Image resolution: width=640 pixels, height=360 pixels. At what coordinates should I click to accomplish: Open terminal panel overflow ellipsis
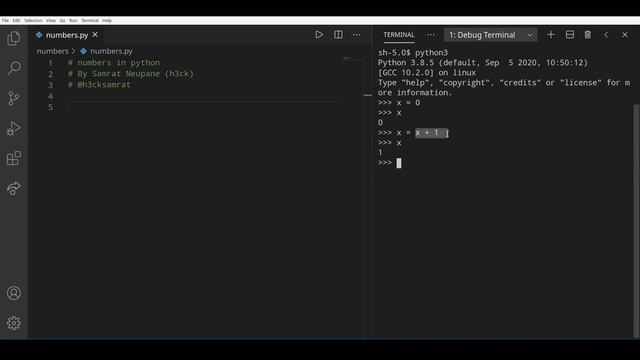click(431, 35)
